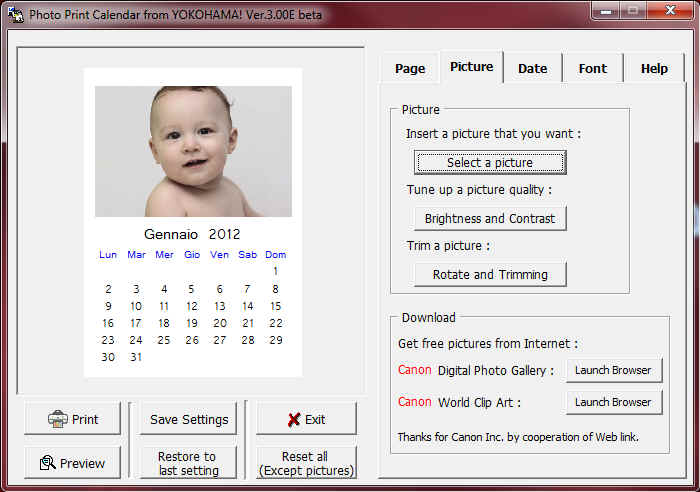Launch Browser for Canon World Clip Art
The height and width of the screenshot is (492, 700).
613,402
